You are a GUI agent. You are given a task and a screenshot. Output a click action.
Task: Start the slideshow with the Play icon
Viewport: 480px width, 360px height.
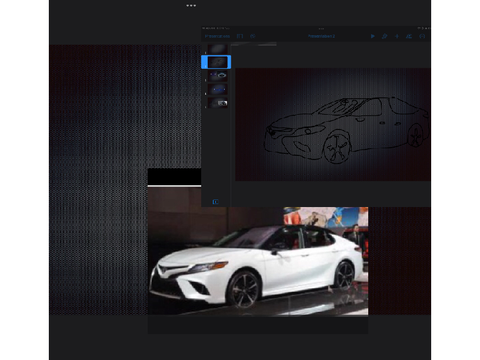coord(373,36)
